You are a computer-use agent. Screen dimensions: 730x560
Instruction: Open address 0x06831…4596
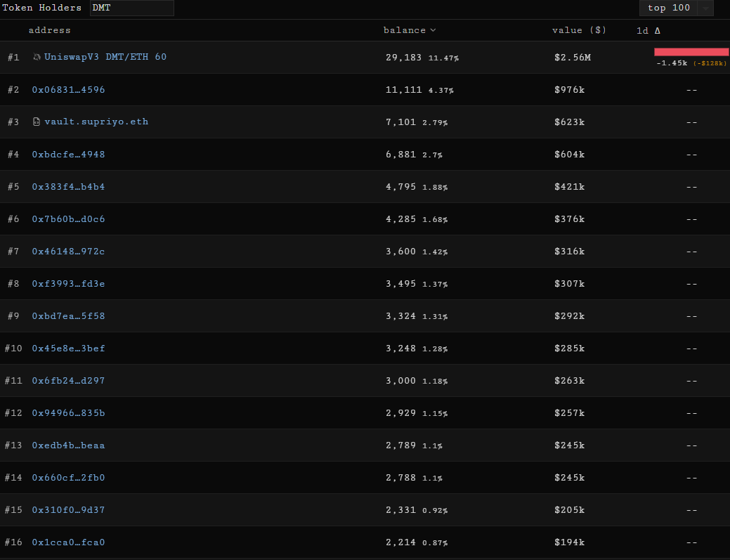68,89
